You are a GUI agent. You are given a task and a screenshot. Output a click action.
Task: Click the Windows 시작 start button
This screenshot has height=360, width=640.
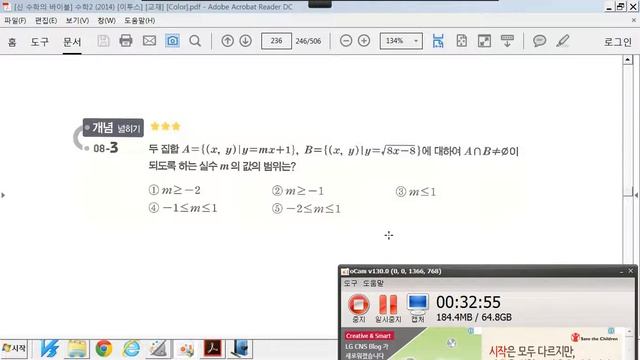click(14, 349)
